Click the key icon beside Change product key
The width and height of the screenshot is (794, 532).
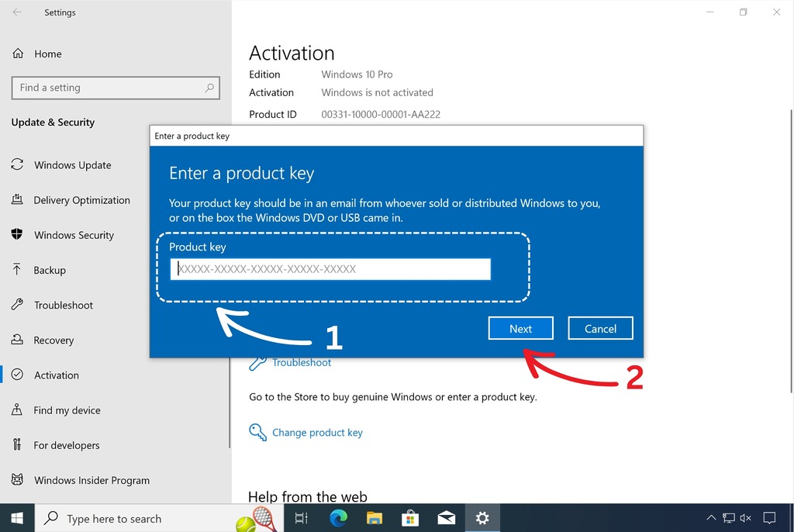(257, 432)
